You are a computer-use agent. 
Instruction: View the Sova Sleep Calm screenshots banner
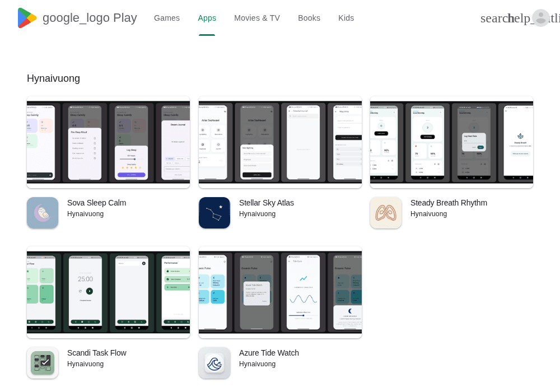pyautogui.click(x=108, y=142)
